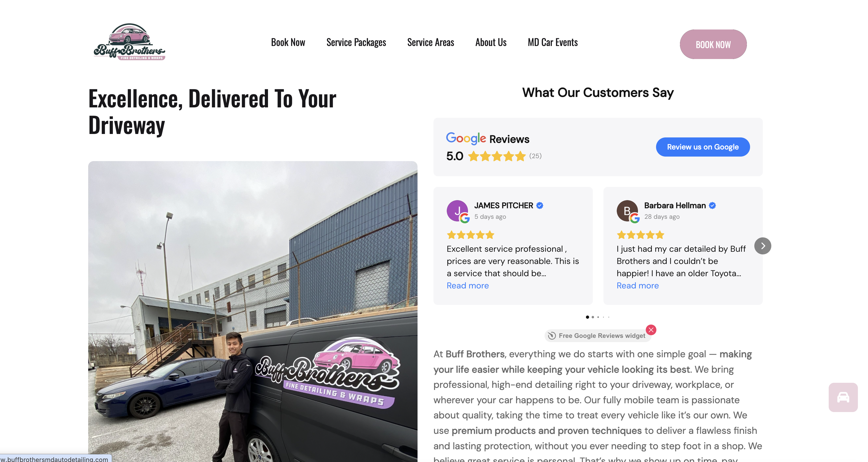The height and width of the screenshot is (462, 868).
Task: Click the Google Reviews logo
Action: click(x=488, y=138)
